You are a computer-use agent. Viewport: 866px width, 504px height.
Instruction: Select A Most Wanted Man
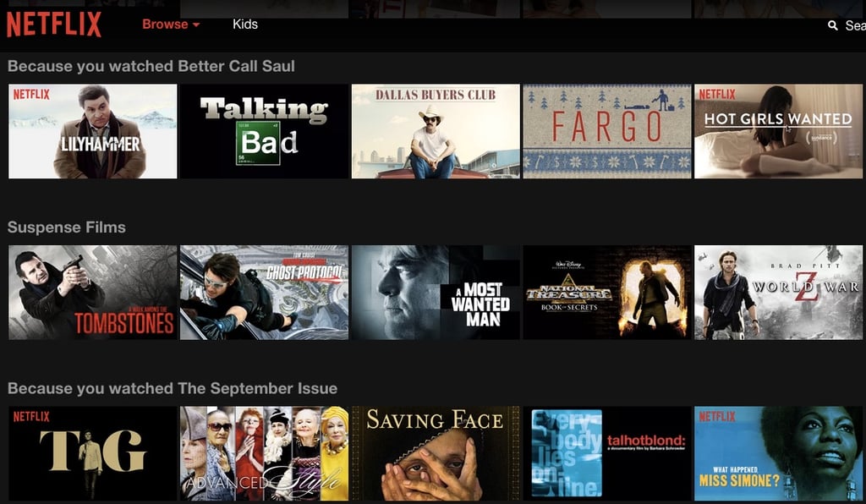[x=436, y=293]
